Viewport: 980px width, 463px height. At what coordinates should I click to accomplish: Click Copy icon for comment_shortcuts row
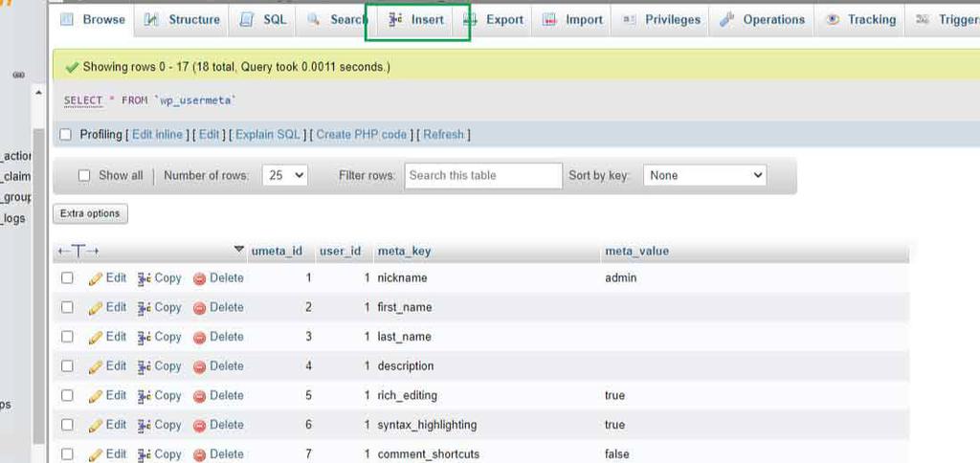145,455
